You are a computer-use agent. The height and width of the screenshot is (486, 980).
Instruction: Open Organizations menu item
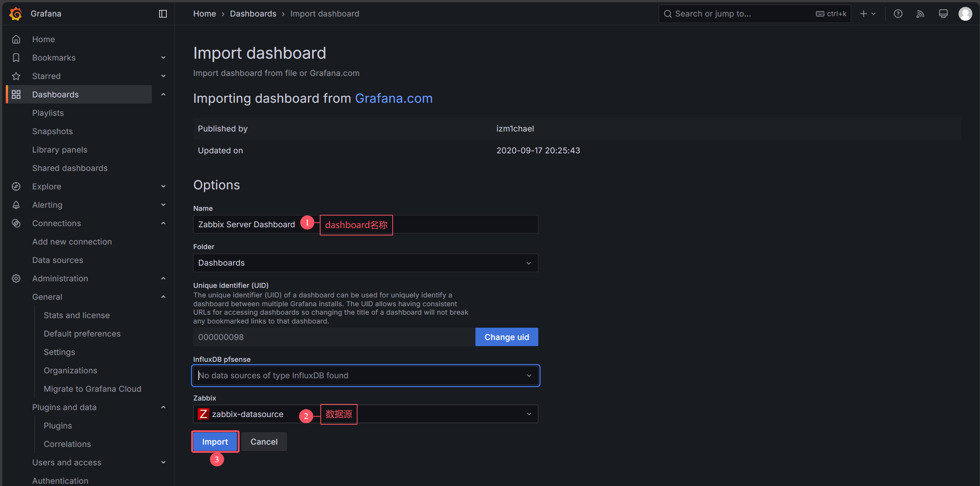(71, 370)
